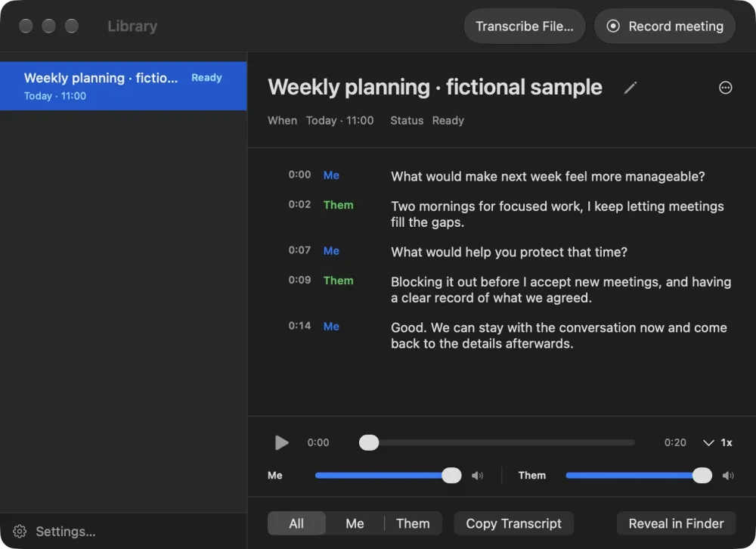The image size is (756, 549).
Task: Click the line starting "Two mornings for focused work"
Action: (557, 214)
